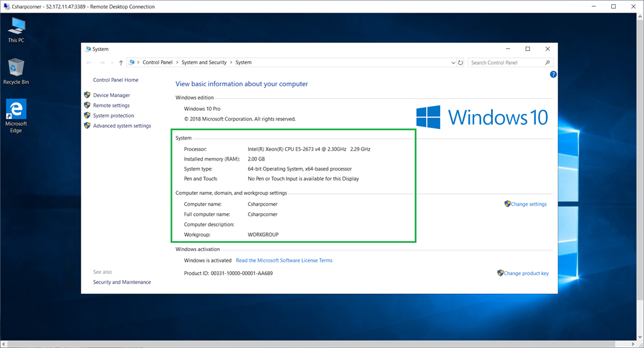Viewport: 644px width, 348px height.
Task: Click the Full computer name value Csharpcorner
Action: [263, 214]
